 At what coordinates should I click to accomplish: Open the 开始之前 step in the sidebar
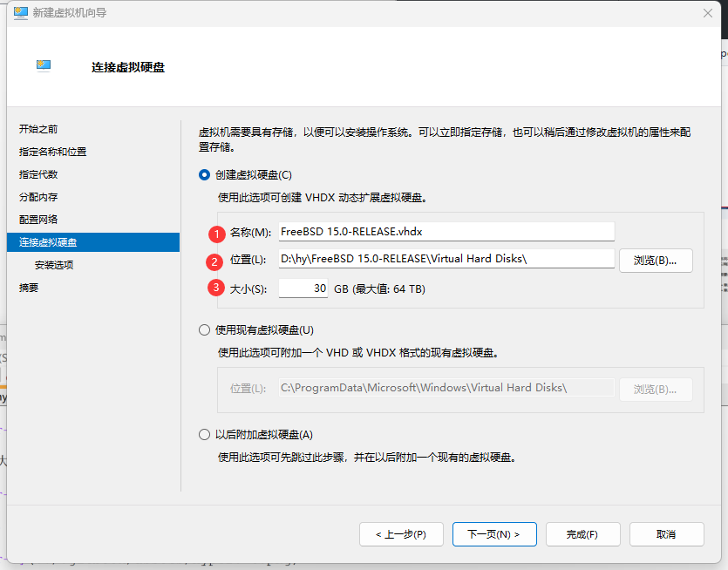click(x=38, y=129)
